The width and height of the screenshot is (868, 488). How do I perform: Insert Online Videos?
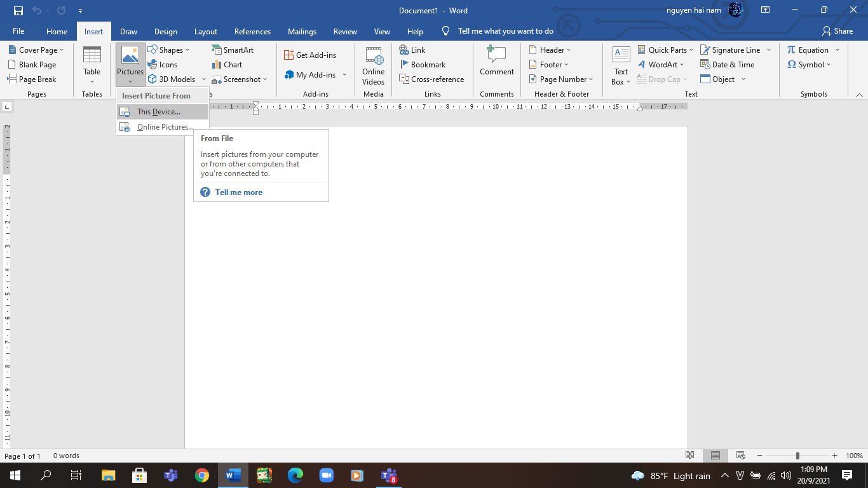tap(374, 65)
